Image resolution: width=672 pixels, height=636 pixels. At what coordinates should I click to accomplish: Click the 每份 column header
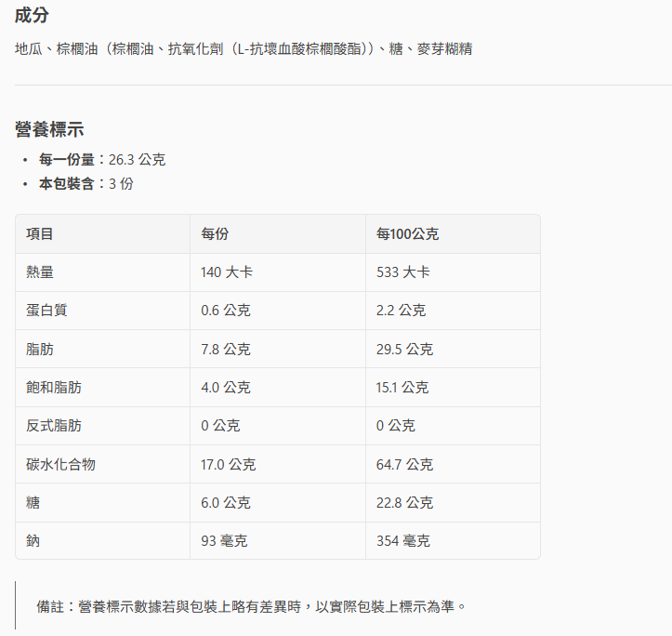pyautogui.click(x=215, y=234)
